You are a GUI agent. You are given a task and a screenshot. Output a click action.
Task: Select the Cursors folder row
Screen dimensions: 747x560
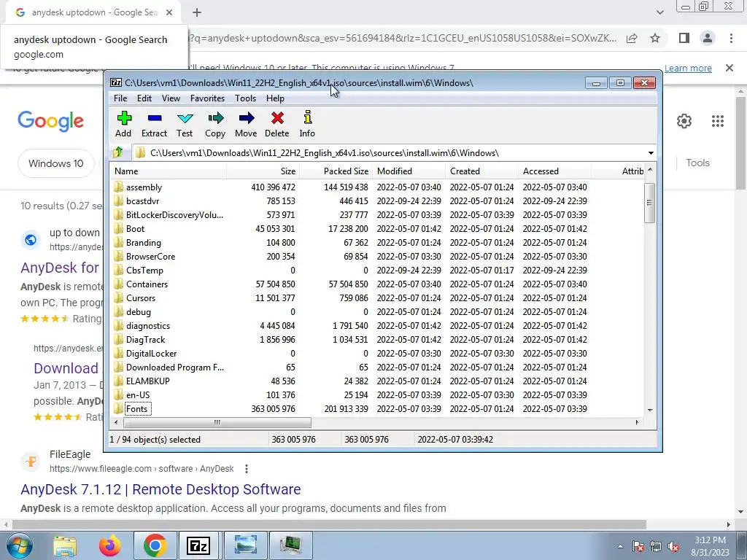tap(378, 297)
